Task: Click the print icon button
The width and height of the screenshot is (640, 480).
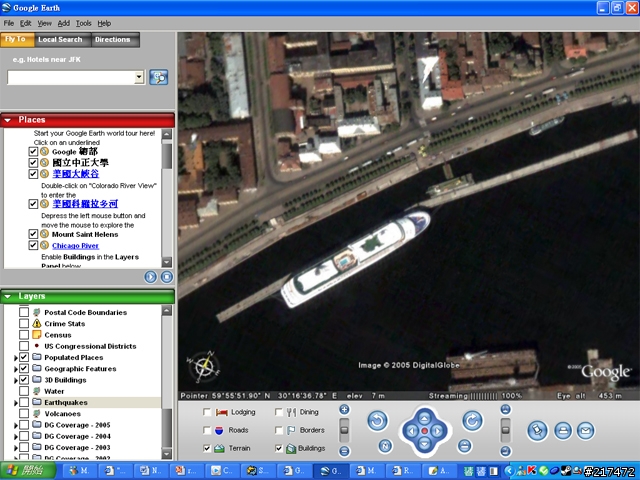Action: tap(563, 431)
